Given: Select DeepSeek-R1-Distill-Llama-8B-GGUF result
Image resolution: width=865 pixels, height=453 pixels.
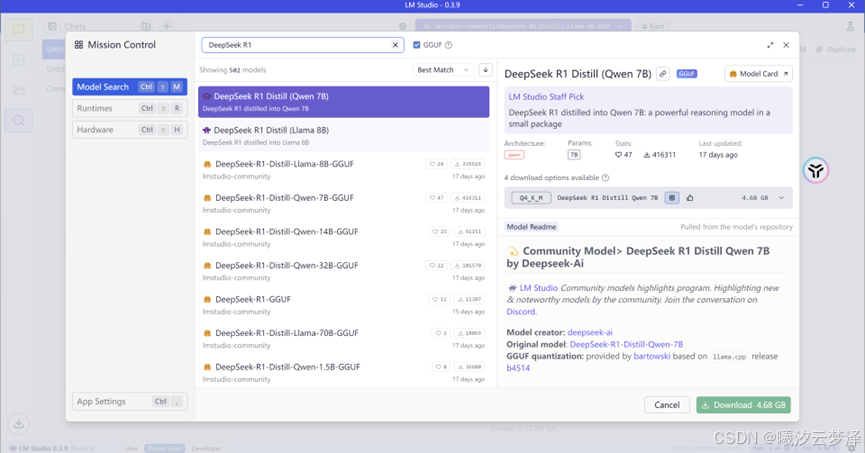Looking at the screenshot, I should (344, 169).
